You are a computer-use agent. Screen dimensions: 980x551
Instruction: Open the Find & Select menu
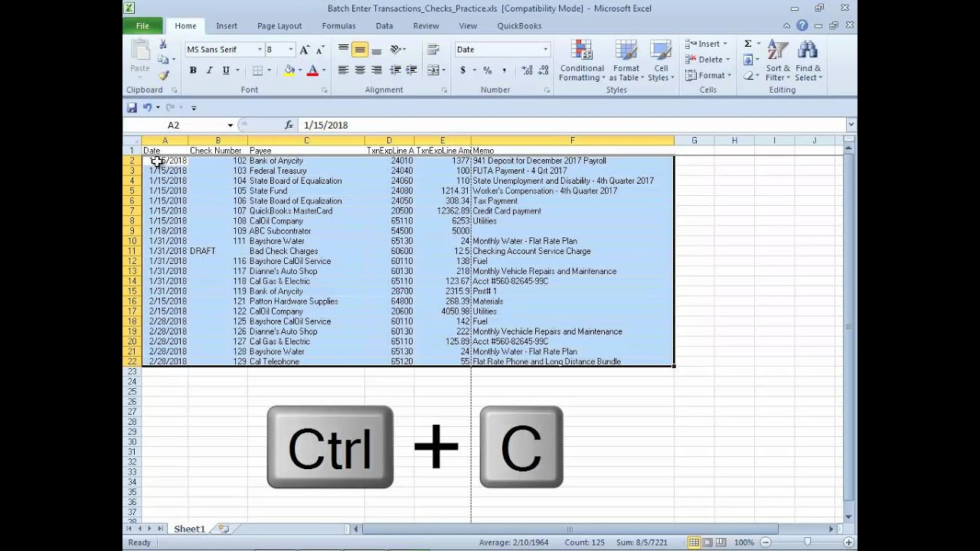808,61
